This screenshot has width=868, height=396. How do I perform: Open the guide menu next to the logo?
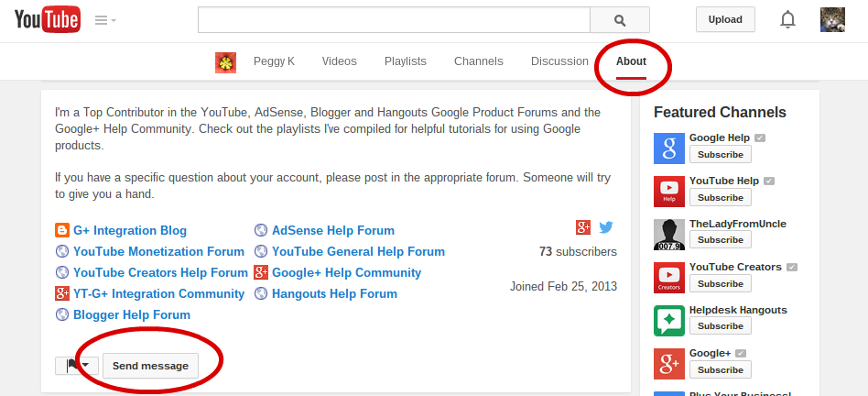pyautogui.click(x=105, y=20)
